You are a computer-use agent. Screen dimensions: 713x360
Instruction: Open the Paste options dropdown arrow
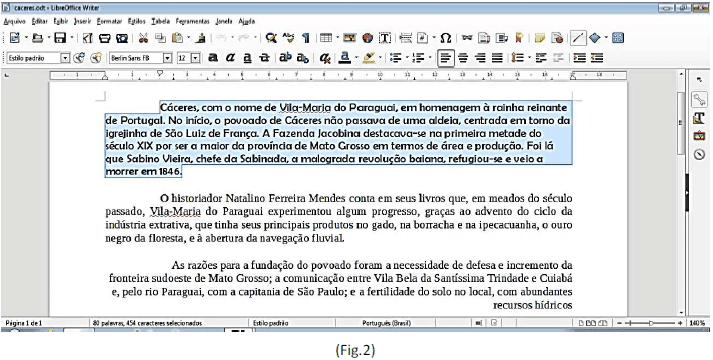point(188,38)
